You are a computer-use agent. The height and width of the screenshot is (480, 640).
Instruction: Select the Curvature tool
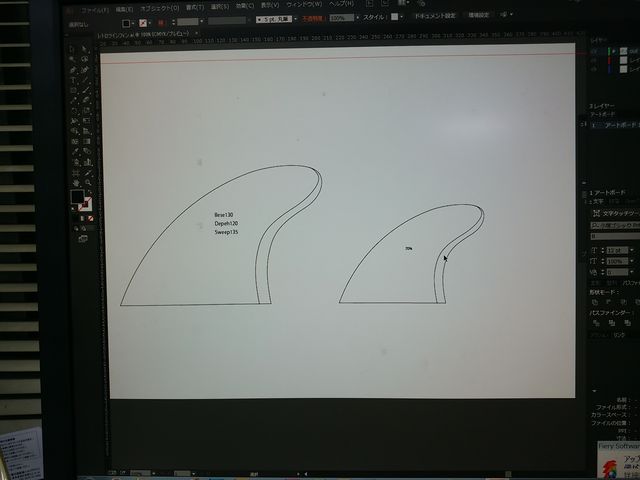85,70
